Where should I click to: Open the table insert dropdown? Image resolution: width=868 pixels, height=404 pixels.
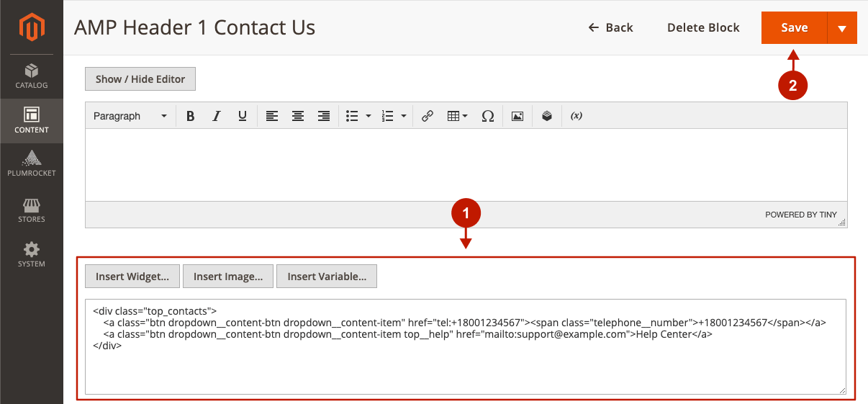pos(457,116)
